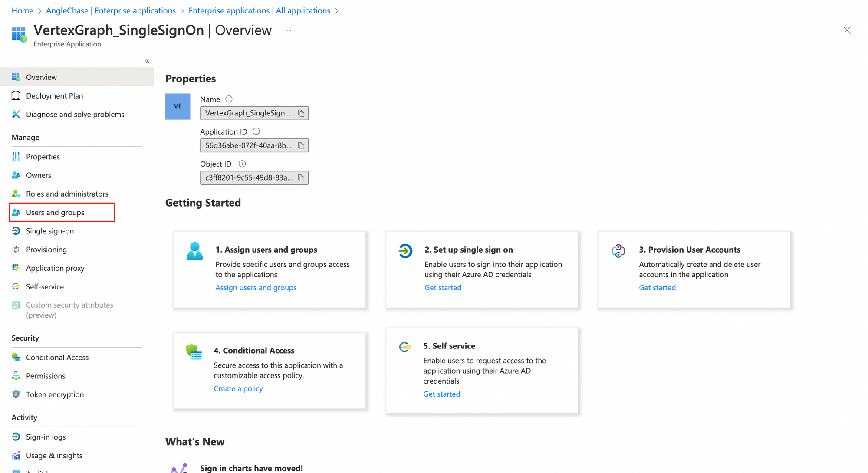Click Create a policy link

point(238,388)
